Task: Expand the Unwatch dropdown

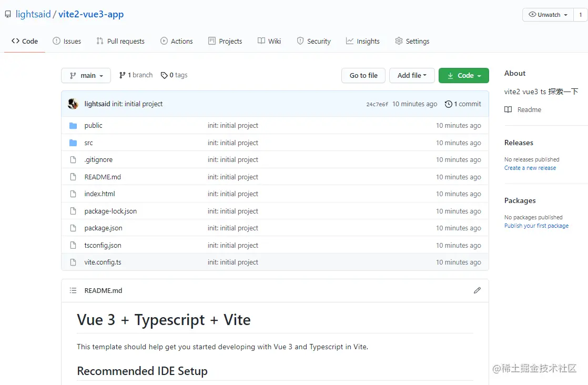Action: (548, 15)
